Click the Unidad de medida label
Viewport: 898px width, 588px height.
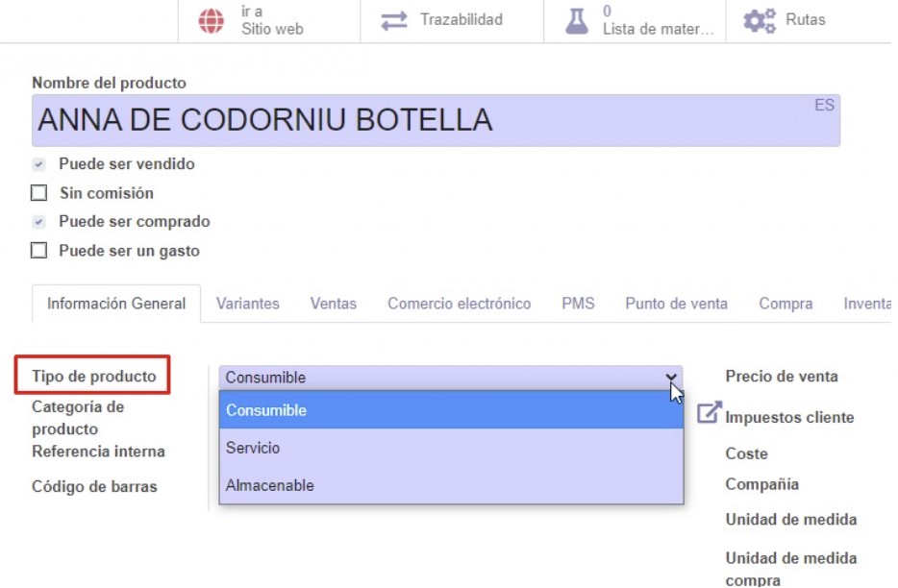tap(791, 520)
